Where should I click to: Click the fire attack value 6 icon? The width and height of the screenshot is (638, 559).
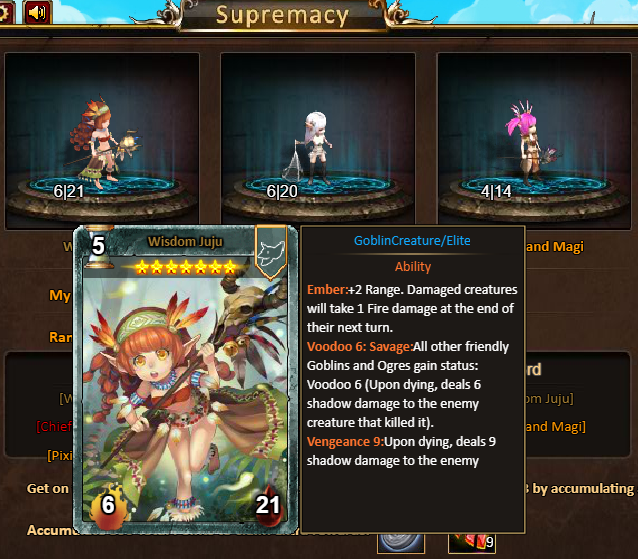click(107, 505)
